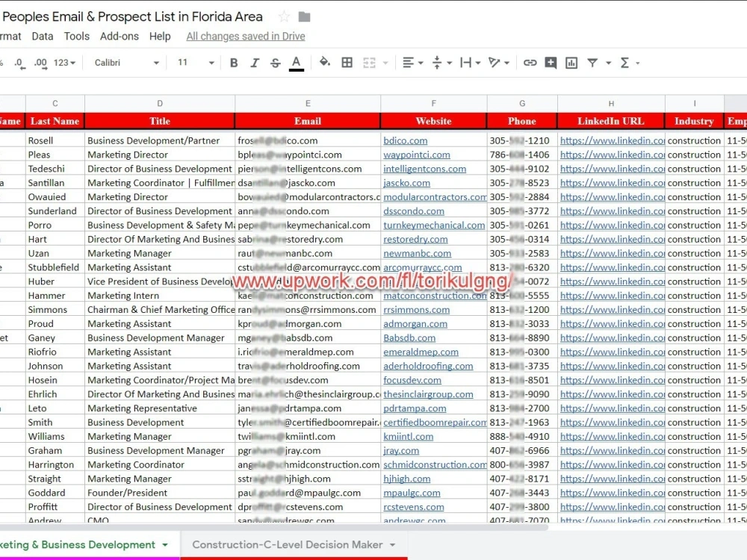The height and width of the screenshot is (560, 747).
Task: Open the Tools menu
Action: [77, 36]
